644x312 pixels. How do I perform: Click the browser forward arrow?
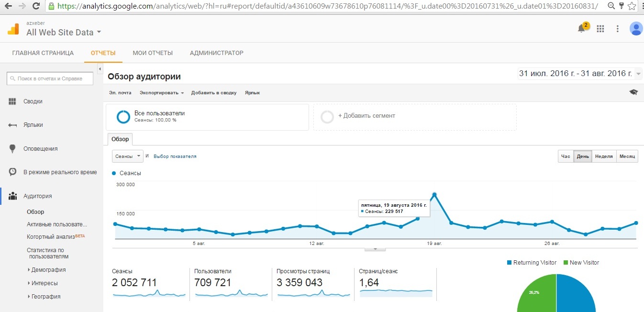[x=22, y=6]
